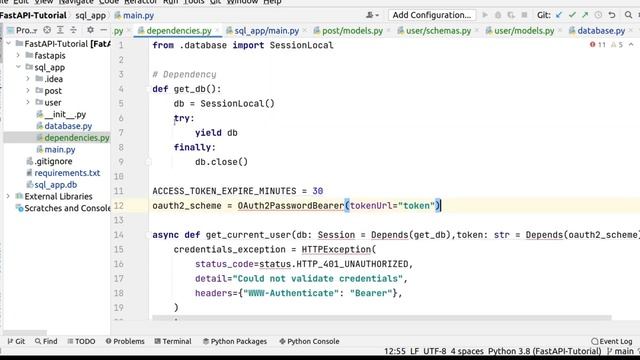This screenshot has height=360, width=640.
Task: Click Python 3.8 interpreter in status bar
Action: 544,351
